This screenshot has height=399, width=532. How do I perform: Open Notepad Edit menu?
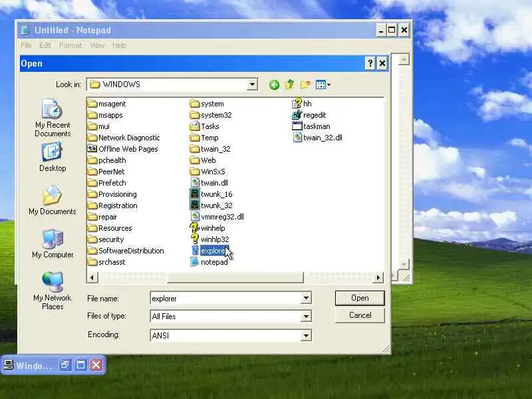coord(45,45)
